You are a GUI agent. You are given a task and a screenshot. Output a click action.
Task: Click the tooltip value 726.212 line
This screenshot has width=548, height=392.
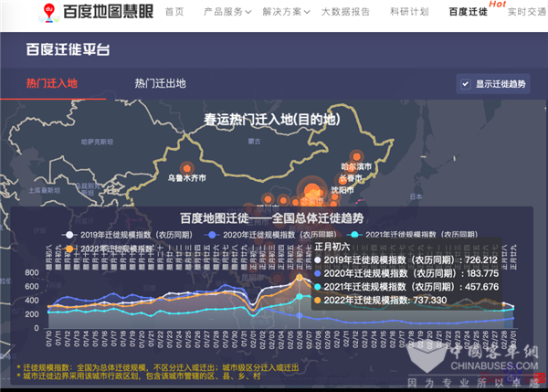point(406,260)
